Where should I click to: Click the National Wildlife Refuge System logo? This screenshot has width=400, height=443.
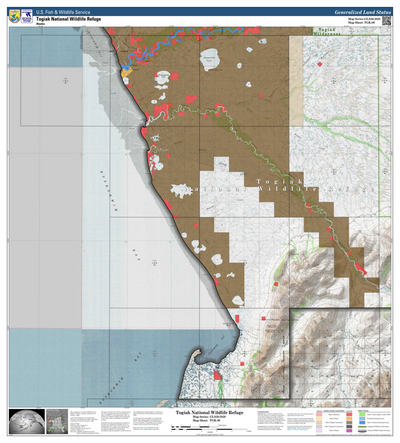click(x=27, y=16)
